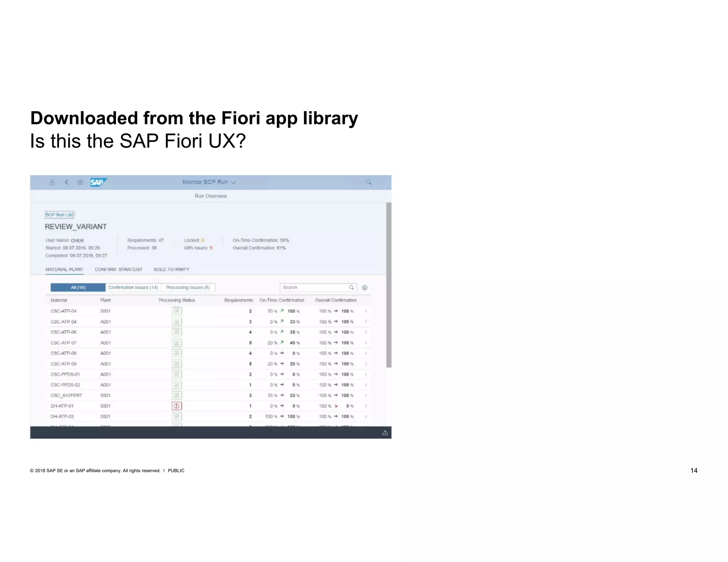
Task: Open details chevron for CSC-ATP-06 row
Action: click(x=366, y=332)
